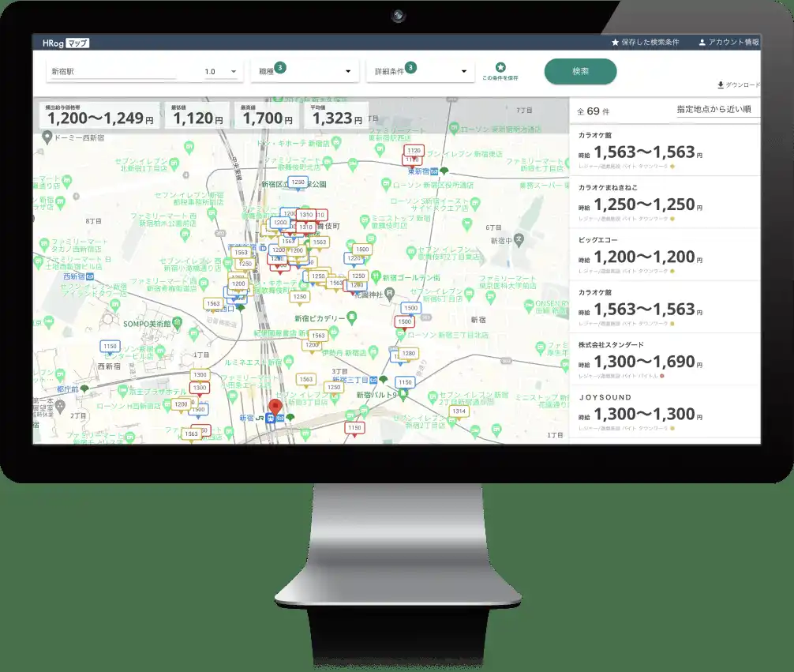The image size is (794, 672).
Task: Open account information in header
Action: click(x=728, y=42)
